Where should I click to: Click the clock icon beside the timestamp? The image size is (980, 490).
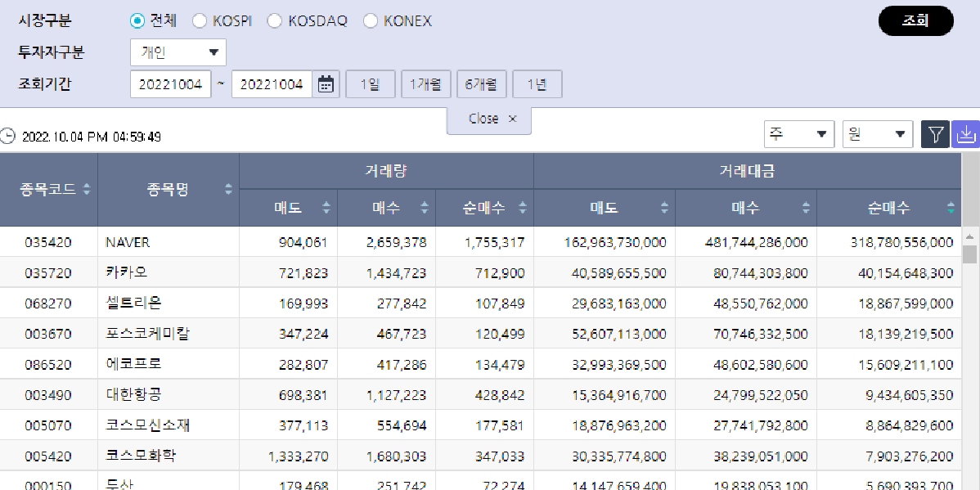(x=7, y=137)
